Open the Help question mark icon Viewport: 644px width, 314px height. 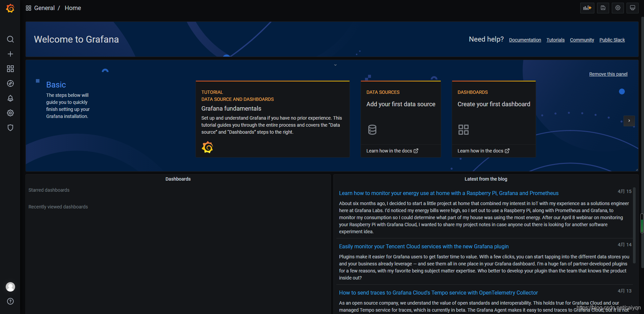click(x=10, y=301)
